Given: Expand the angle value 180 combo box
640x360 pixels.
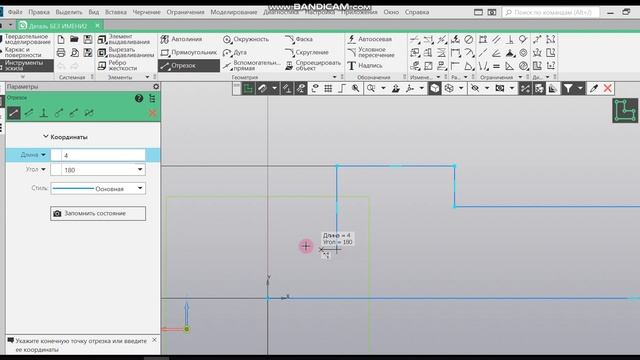Looking at the screenshot, I should pos(140,169).
